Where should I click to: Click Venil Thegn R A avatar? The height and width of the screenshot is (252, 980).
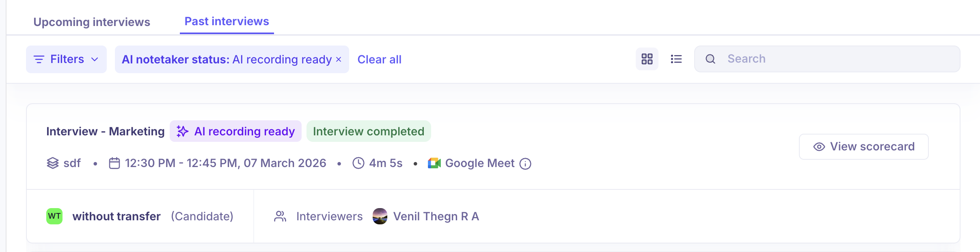(x=380, y=216)
